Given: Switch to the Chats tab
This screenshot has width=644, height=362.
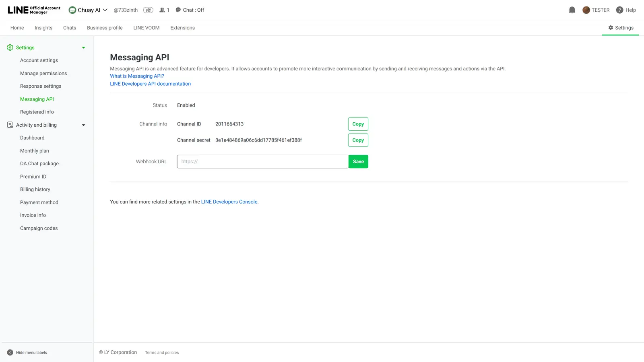Looking at the screenshot, I should coord(70,28).
